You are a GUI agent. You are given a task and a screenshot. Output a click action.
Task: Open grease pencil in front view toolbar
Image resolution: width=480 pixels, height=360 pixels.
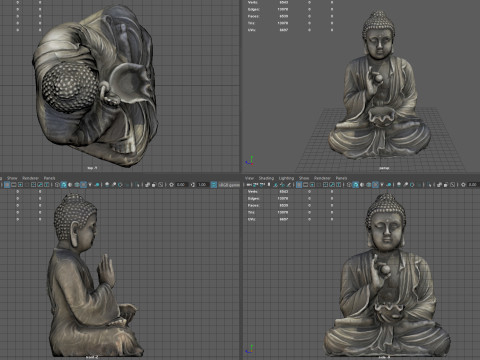coord(289,185)
